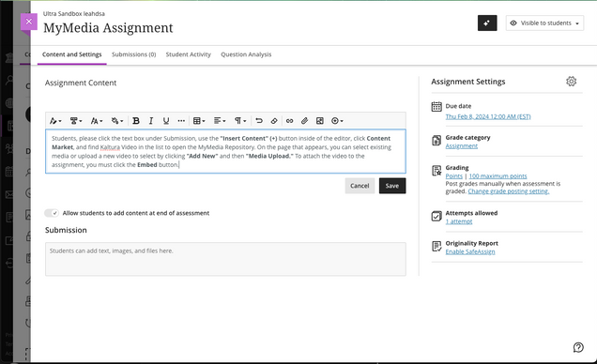Click the Ultra Sandbox leahdsa course name
Viewport: 597px width, 364px height.
74,14
